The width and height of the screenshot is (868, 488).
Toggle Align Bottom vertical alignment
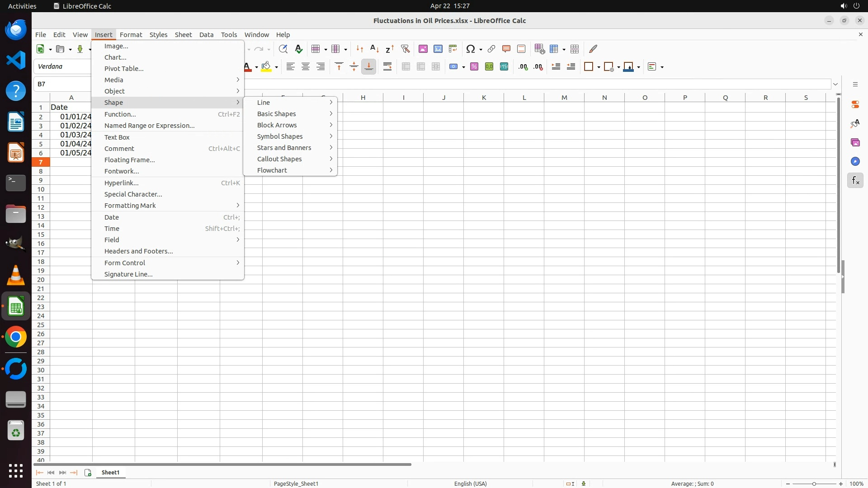point(369,67)
